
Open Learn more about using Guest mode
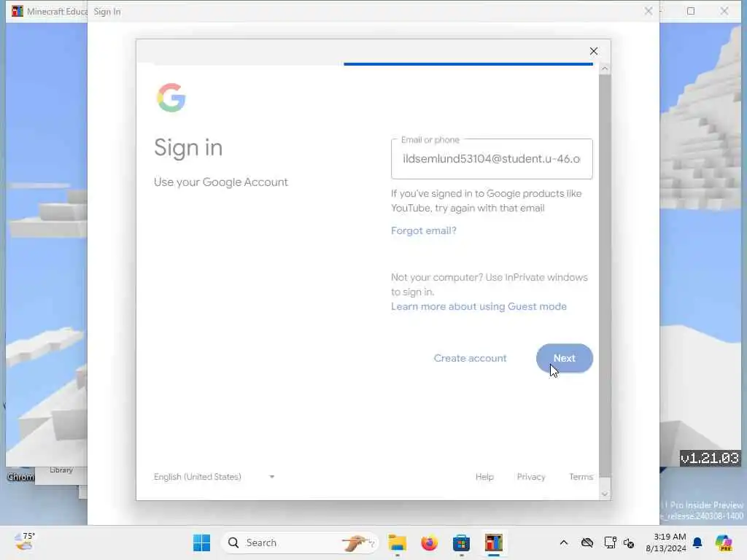479,306
